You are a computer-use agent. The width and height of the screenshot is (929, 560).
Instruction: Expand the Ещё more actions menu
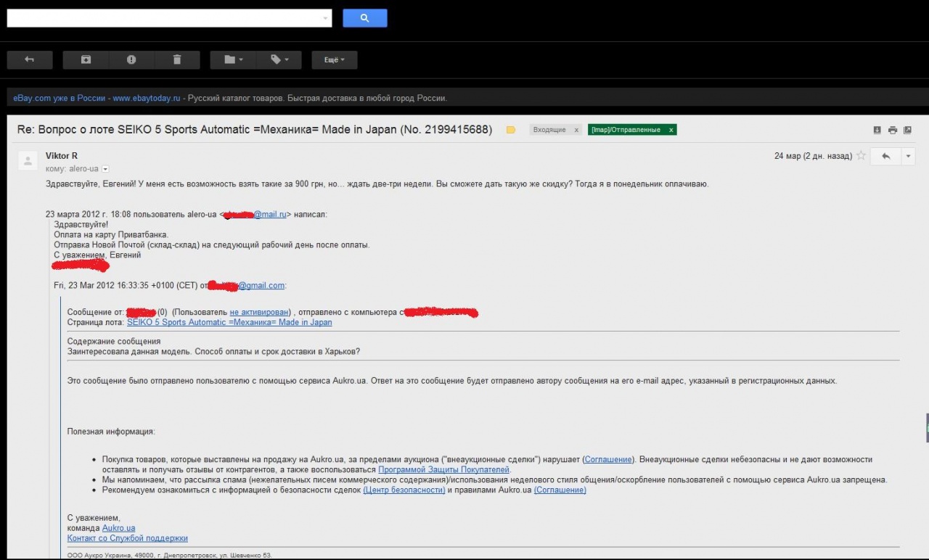pyautogui.click(x=334, y=59)
